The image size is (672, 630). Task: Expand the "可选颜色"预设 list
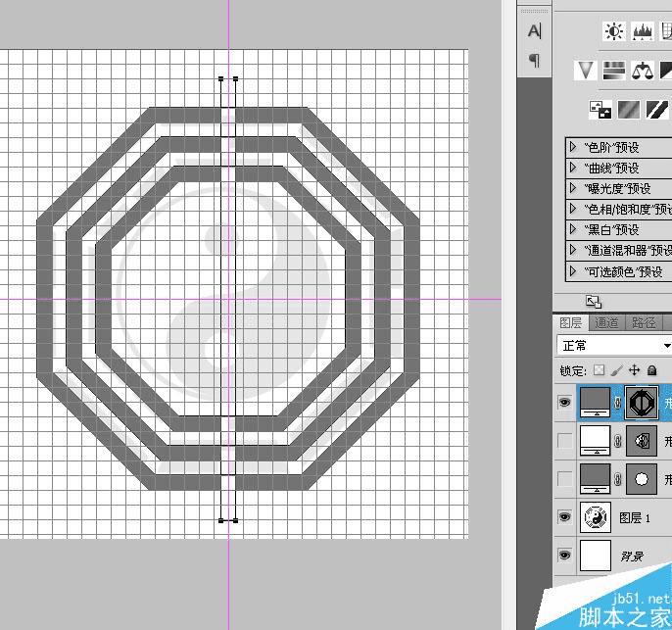point(572,270)
